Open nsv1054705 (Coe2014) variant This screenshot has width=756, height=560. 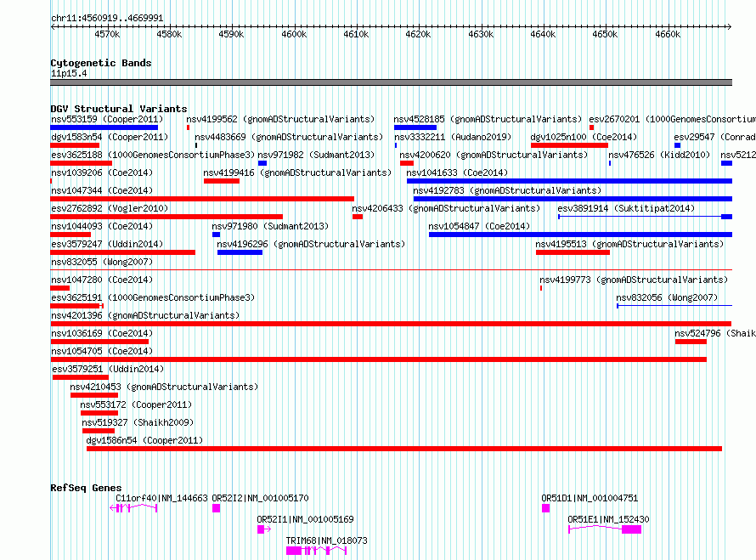[102, 351]
